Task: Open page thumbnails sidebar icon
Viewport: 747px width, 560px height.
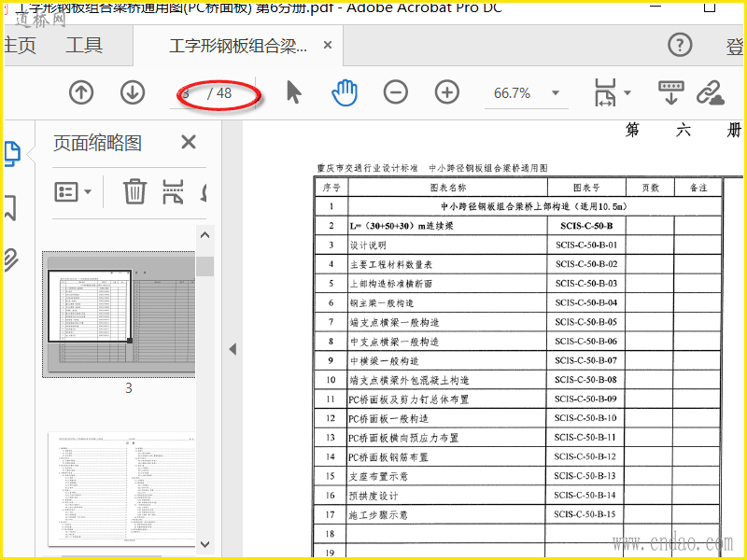Action: (x=12, y=154)
